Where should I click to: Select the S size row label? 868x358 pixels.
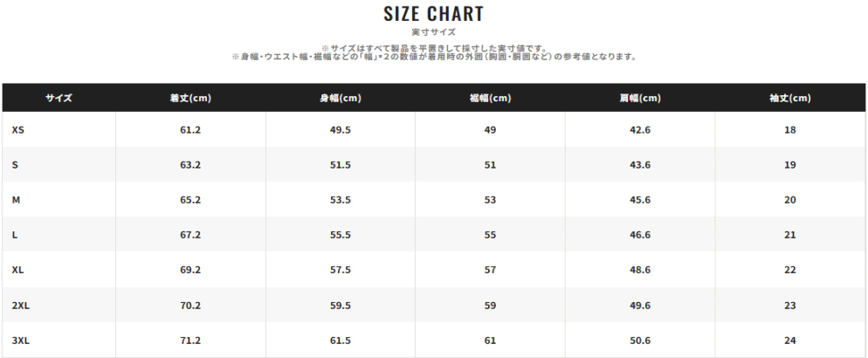pos(14,165)
